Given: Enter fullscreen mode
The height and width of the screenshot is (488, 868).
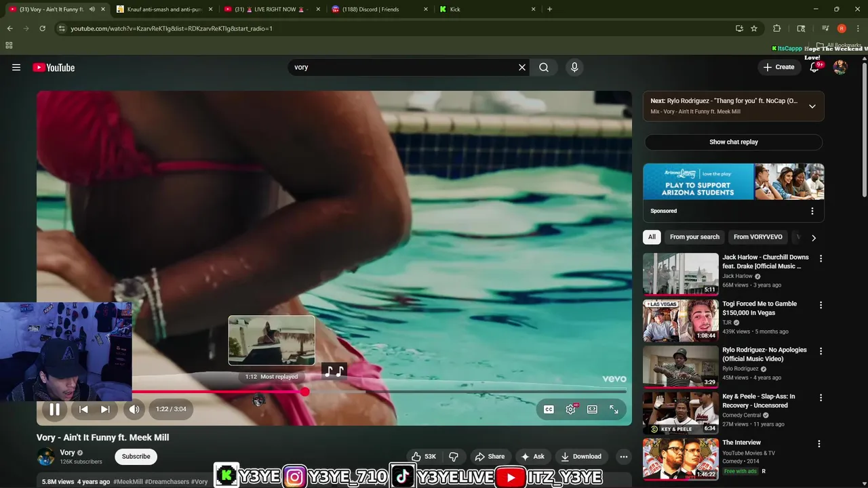Looking at the screenshot, I should point(614,409).
